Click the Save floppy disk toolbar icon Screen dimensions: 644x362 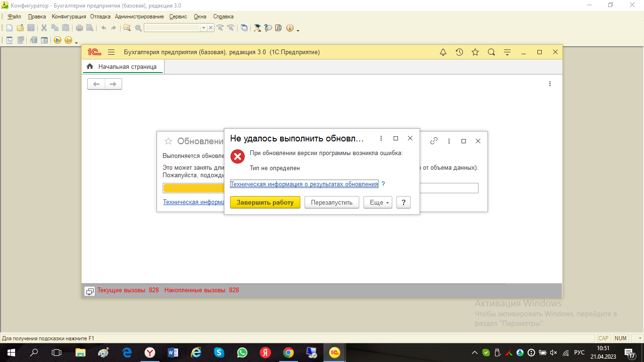pyautogui.click(x=31, y=28)
